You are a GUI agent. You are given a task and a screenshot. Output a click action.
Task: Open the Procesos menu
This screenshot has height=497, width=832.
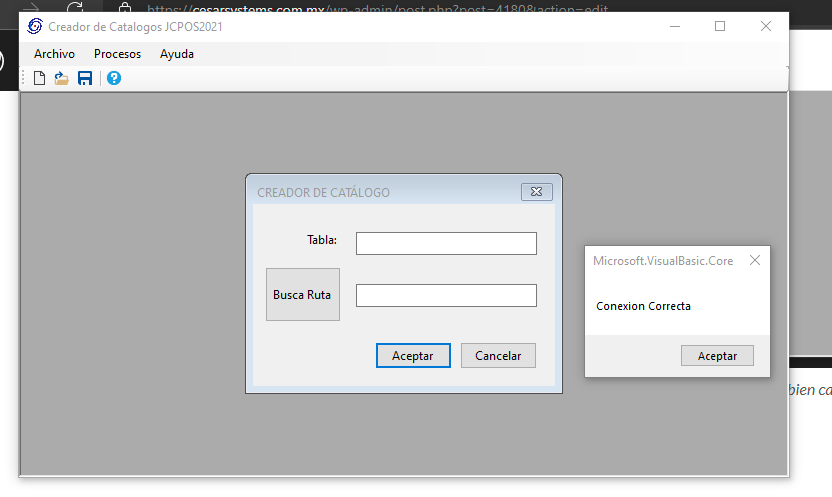[x=117, y=54]
